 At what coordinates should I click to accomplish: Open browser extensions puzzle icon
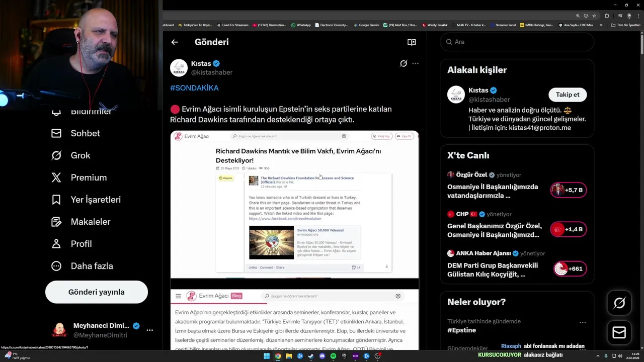pyautogui.click(x=607, y=16)
